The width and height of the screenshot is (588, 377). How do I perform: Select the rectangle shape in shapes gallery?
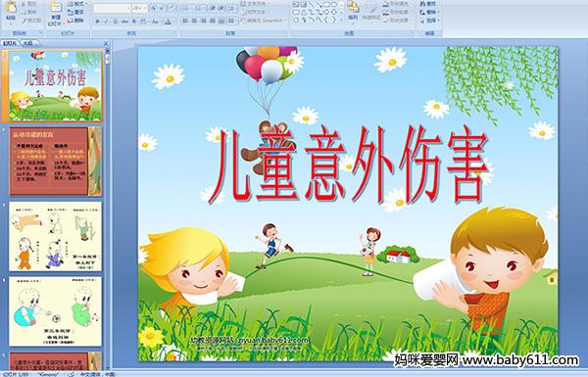pyautogui.click(x=326, y=5)
